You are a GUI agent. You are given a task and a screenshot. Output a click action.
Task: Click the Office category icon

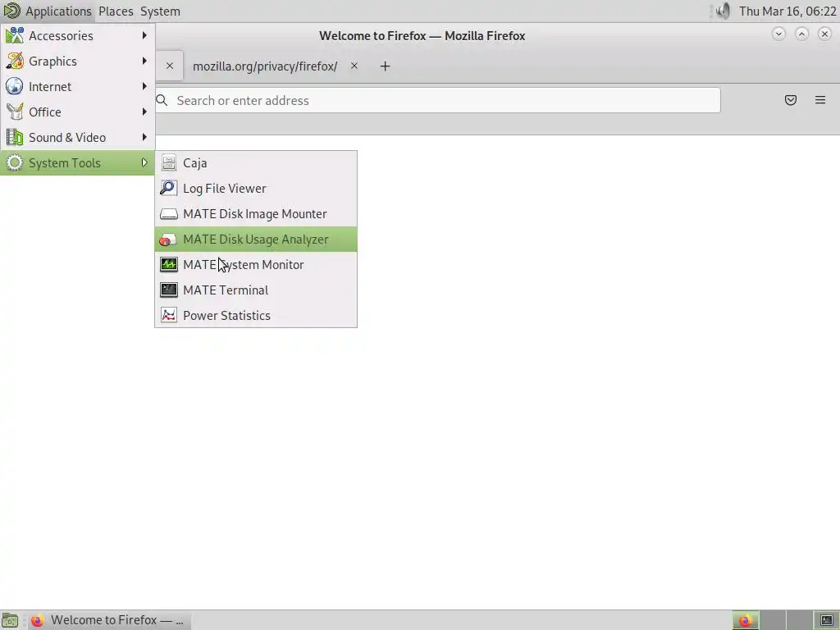point(15,112)
